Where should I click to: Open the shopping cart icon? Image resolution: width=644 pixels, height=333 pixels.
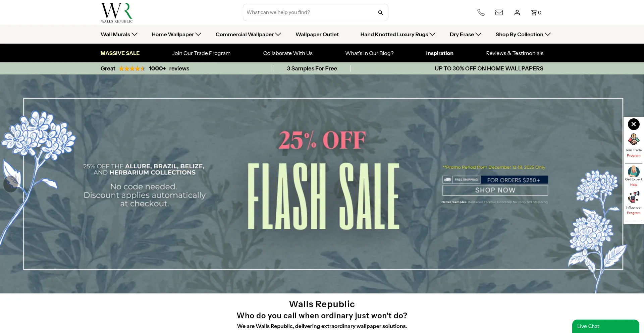point(536,12)
